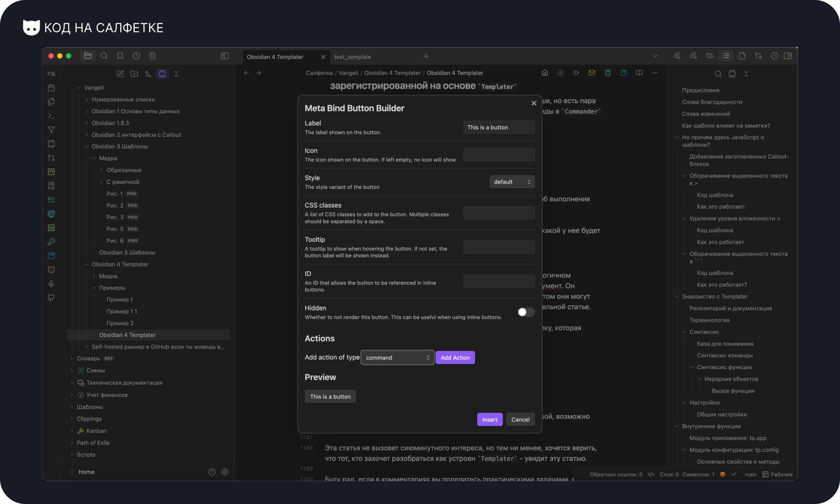This screenshot has width=840, height=504.
Task: Jump to Предисловие in outline
Action: coord(700,90)
